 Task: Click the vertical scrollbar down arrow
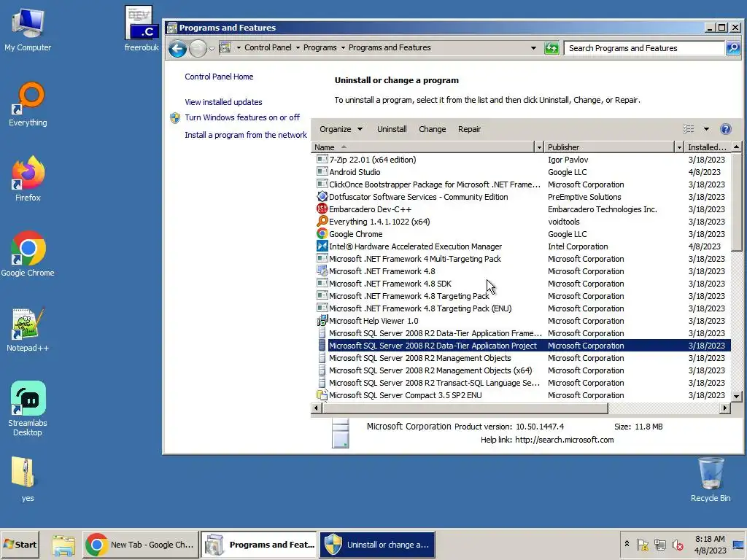click(736, 396)
